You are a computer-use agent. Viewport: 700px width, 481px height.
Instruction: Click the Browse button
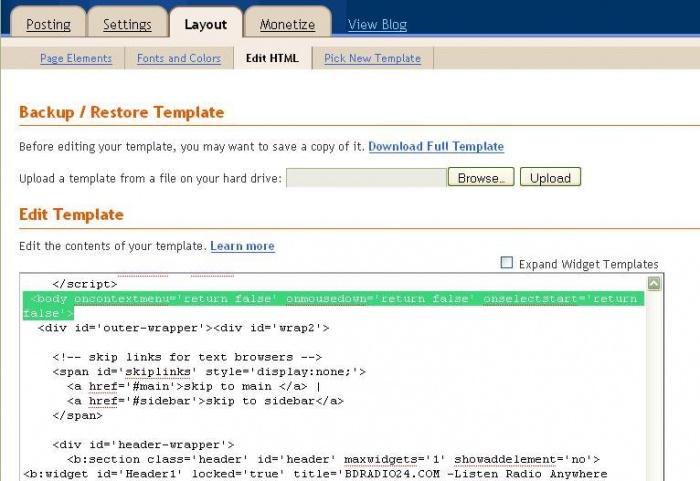[481, 178]
